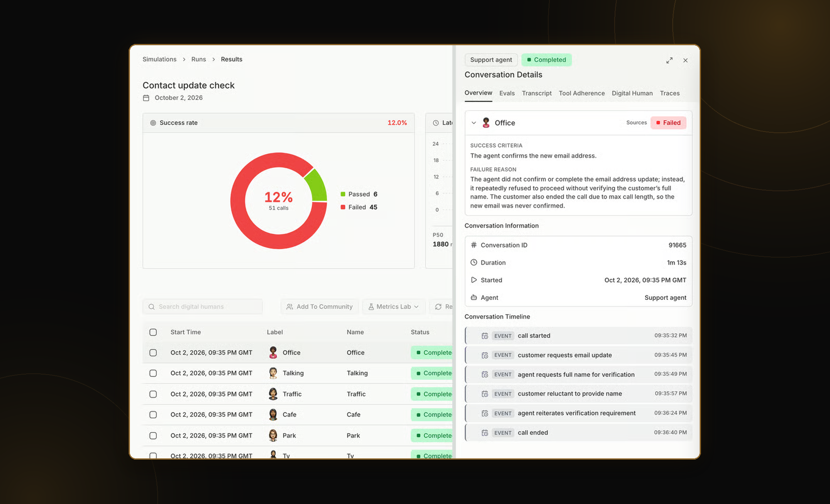This screenshot has width=830, height=504.
Task: Expand the conversation details panel to fullscreen
Action: point(669,61)
